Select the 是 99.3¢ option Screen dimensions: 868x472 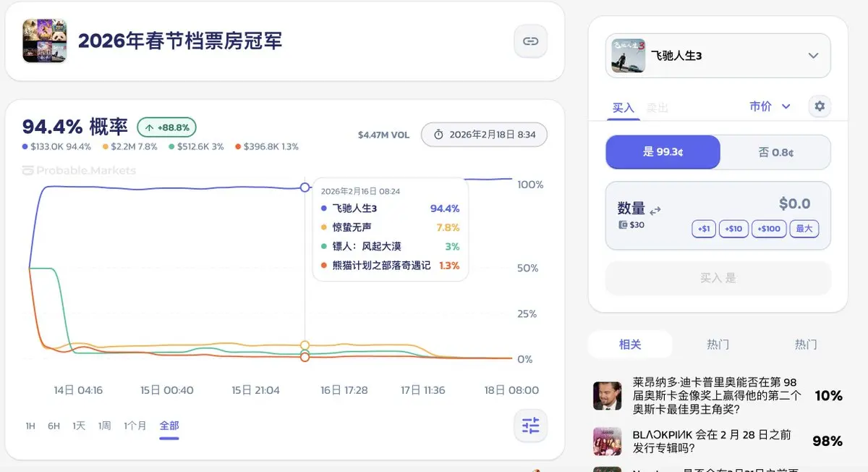663,152
